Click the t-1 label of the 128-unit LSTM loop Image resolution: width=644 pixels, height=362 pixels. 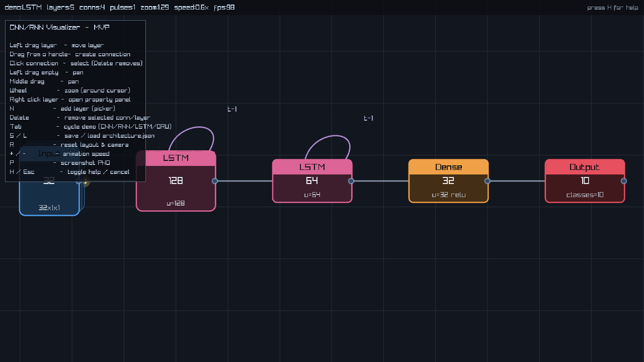(x=232, y=109)
